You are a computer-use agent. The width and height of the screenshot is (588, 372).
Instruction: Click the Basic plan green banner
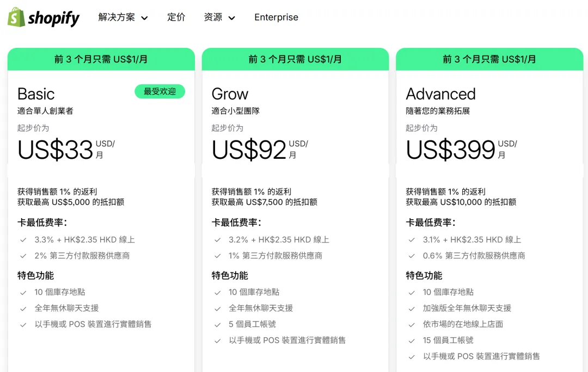(x=101, y=59)
